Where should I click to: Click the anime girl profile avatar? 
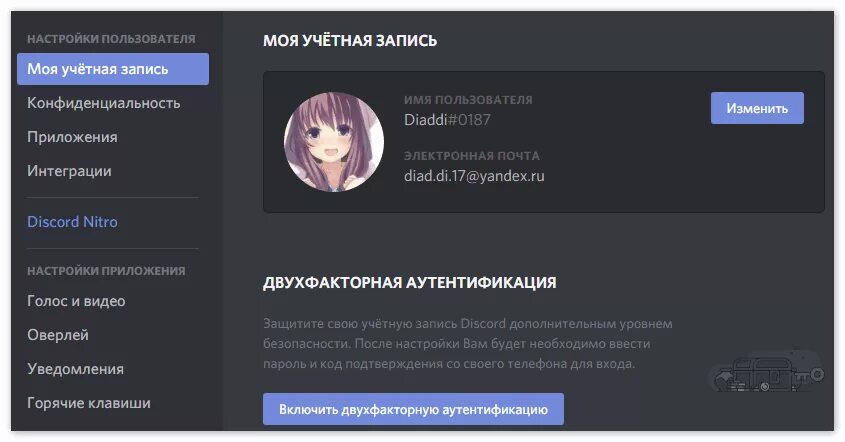click(334, 142)
